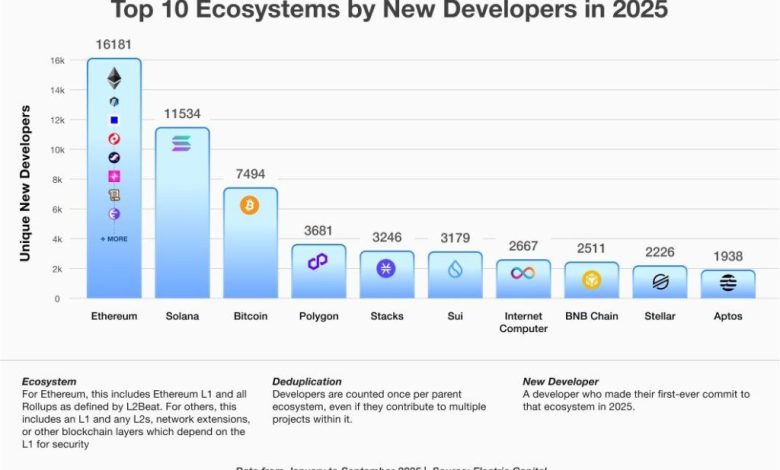
Task: Click the Stellar logo icon
Action: tap(660, 282)
